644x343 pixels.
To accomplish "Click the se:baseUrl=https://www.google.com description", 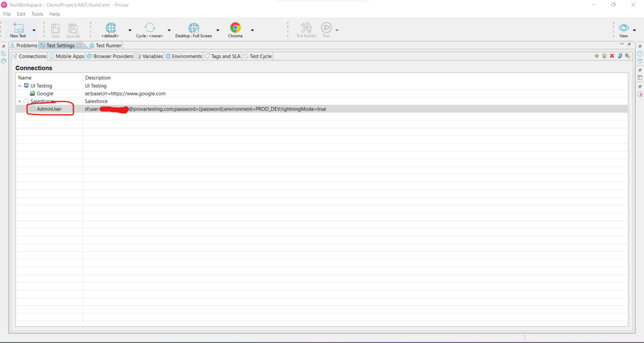I will click(125, 94).
